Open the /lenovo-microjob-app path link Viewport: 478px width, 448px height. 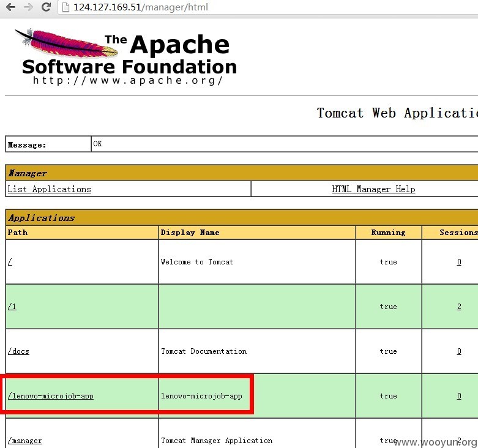click(x=51, y=396)
